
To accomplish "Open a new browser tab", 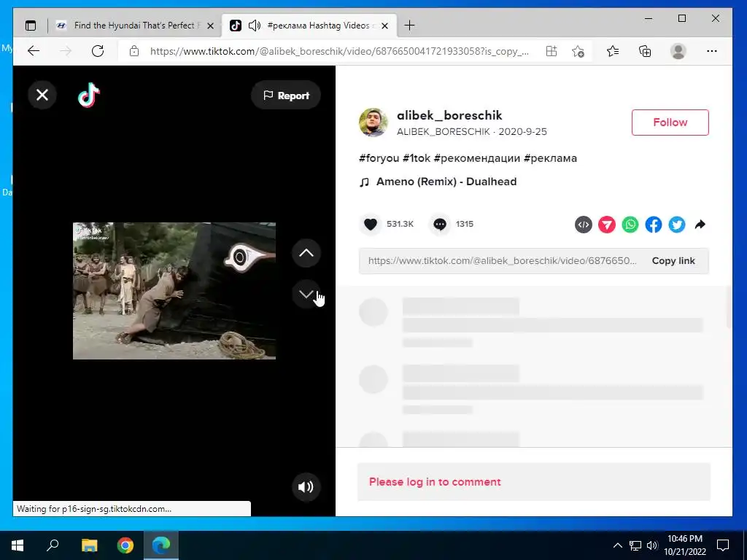I will (409, 26).
